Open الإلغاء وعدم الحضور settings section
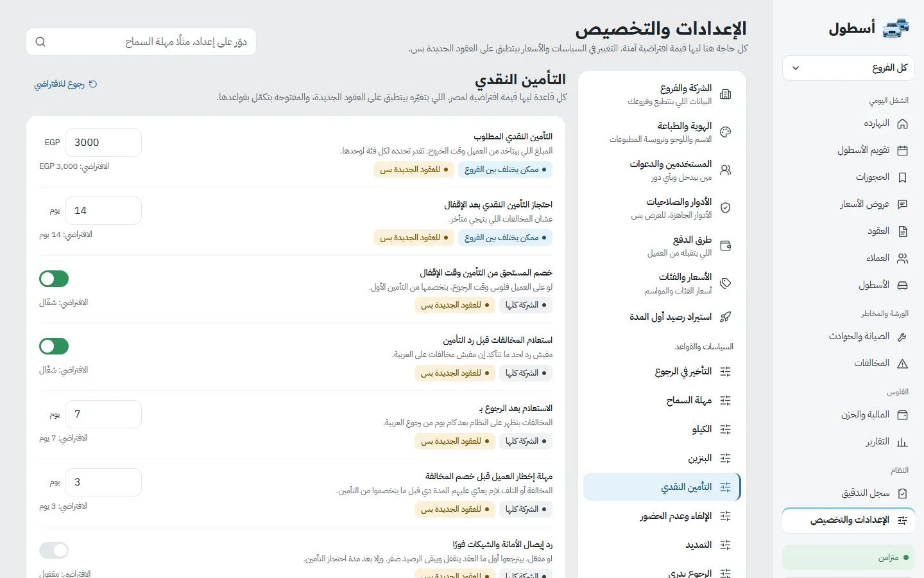 [x=662, y=516]
